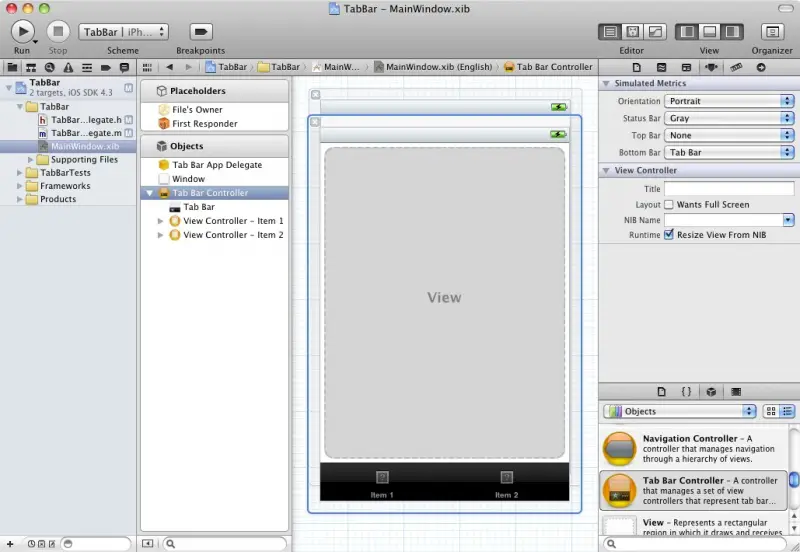The image size is (800, 552).
Task: Open the Orientation dropdown
Action: [729, 101]
